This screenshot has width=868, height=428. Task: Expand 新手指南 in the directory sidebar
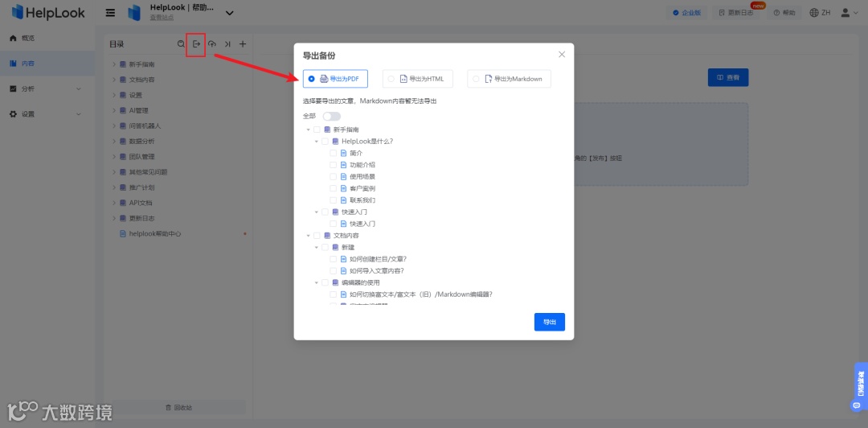(x=114, y=64)
